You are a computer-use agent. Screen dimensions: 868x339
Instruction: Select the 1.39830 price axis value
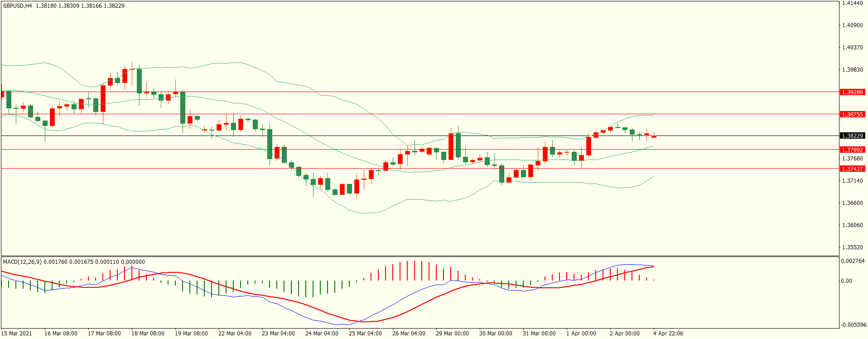click(852, 70)
